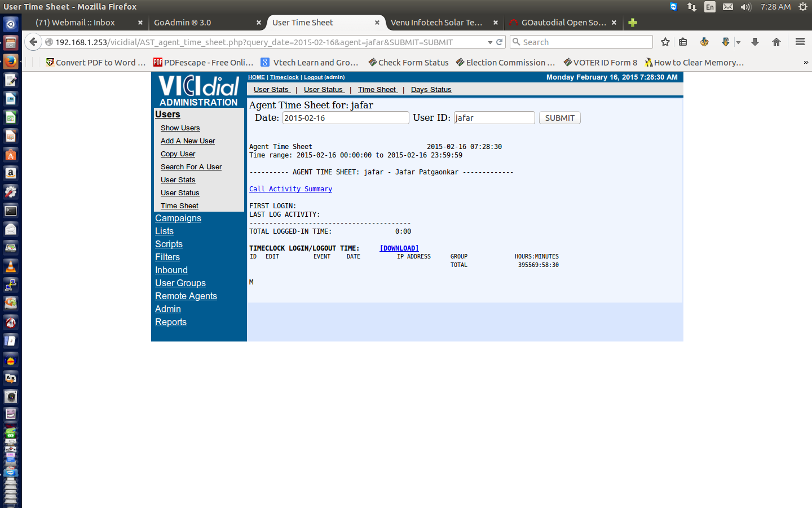Open the Inbound section
The image size is (812, 508).
pyautogui.click(x=171, y=270)
